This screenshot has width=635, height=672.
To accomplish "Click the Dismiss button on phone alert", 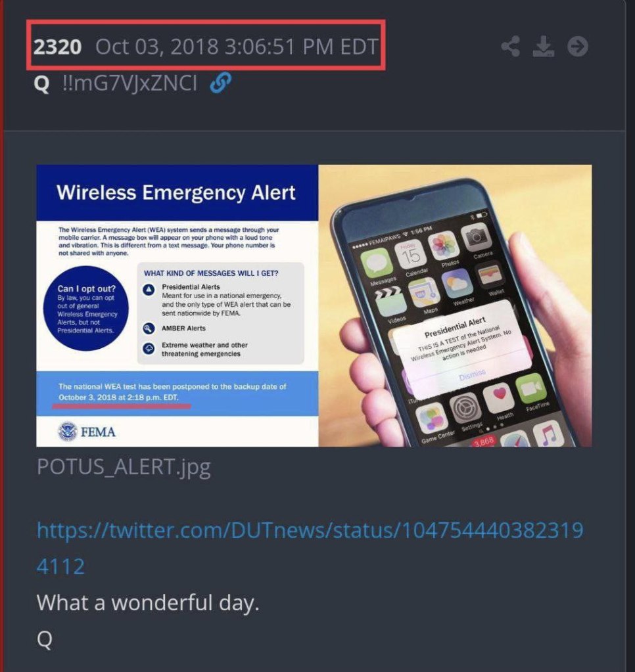I will pyautogui.click(x=472, y=374).
